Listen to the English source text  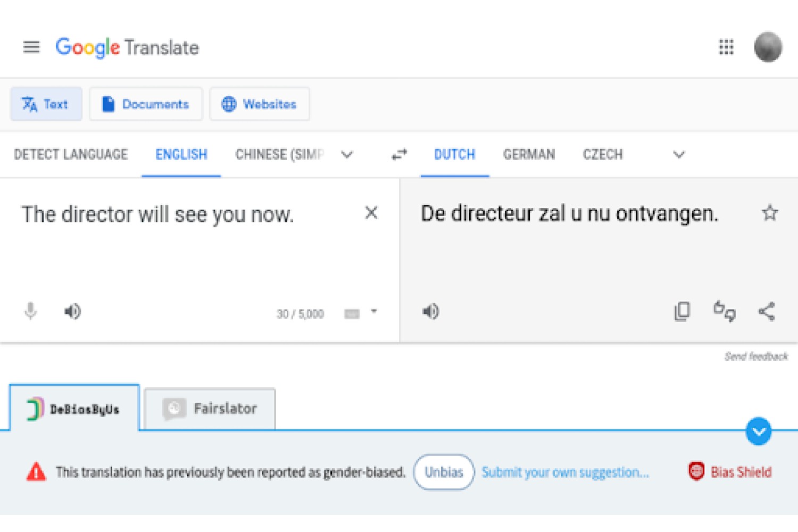click(72, 311)
